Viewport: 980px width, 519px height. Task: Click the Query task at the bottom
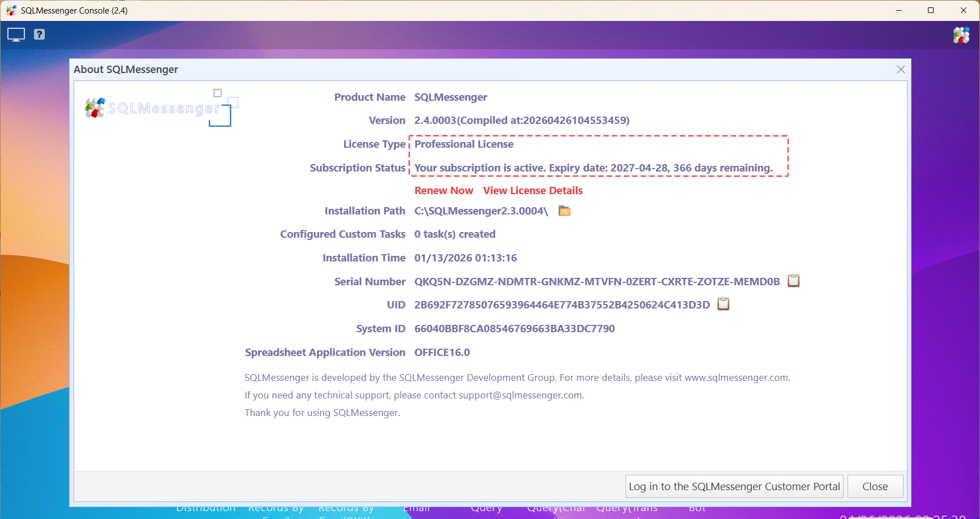487,508
